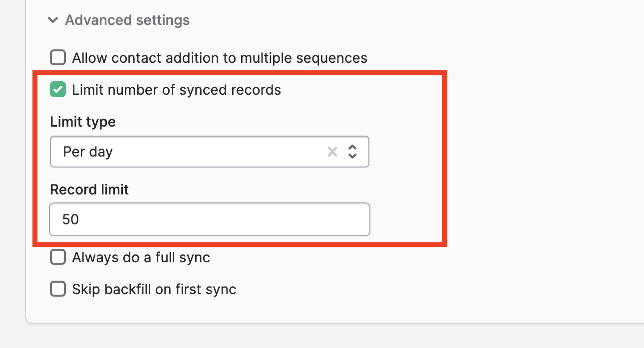The width and height of the screenshot is (644, 348).
Task: Click the green checkmark icon
Action: point(58,90)
